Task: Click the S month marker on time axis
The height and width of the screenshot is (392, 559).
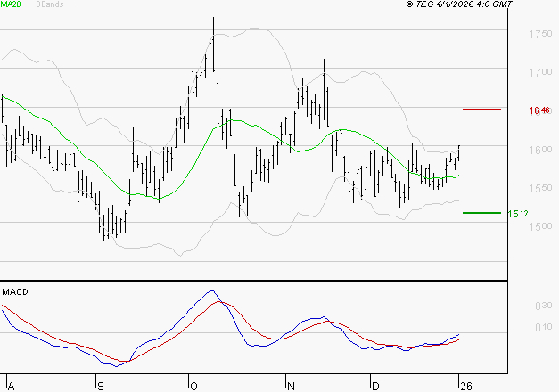Action: [101, 387]
